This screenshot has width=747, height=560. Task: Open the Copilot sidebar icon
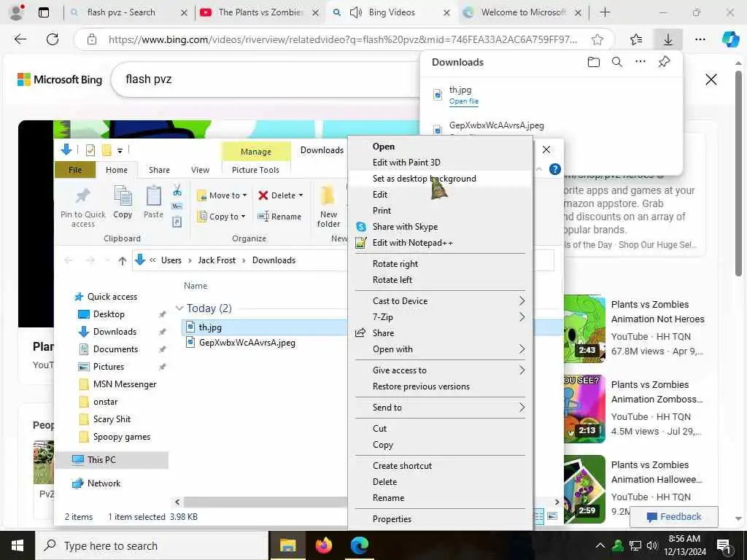(730, 39)
